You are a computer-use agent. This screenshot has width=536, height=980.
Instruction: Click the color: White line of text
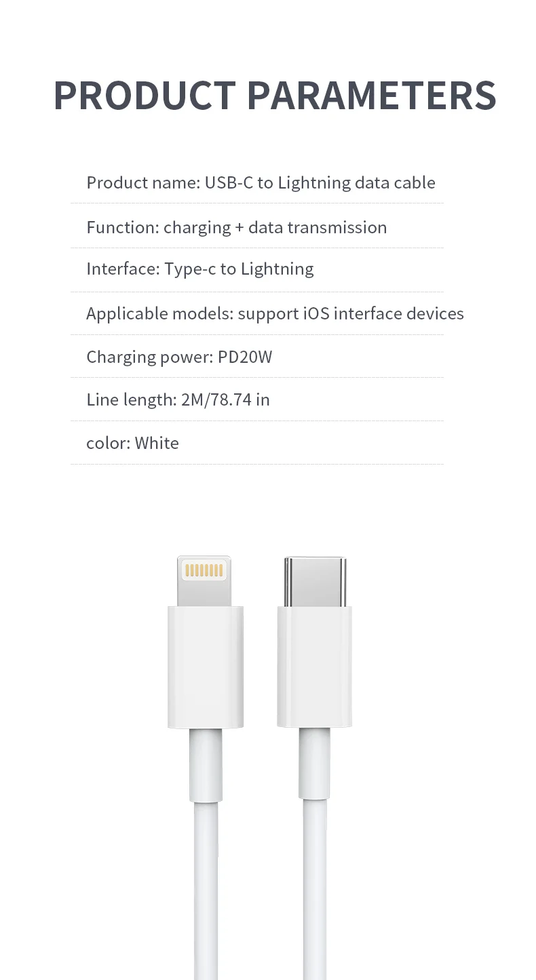[x=132, y=443]
